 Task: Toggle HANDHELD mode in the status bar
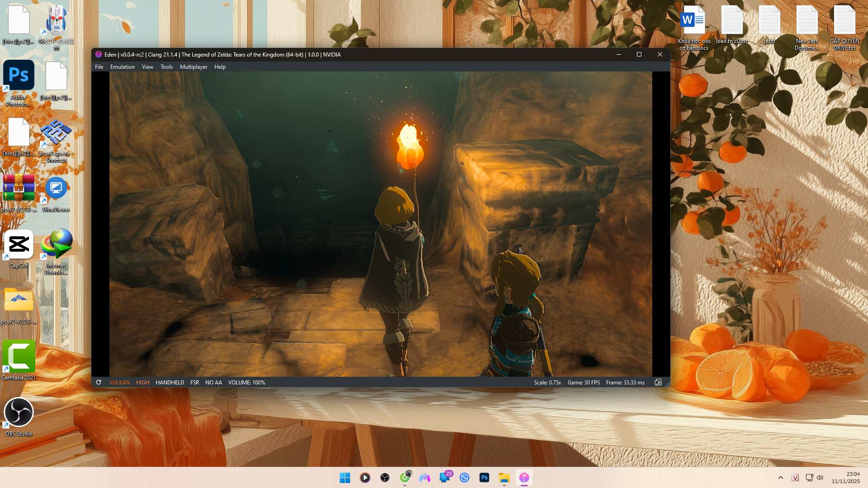(170, 382)
